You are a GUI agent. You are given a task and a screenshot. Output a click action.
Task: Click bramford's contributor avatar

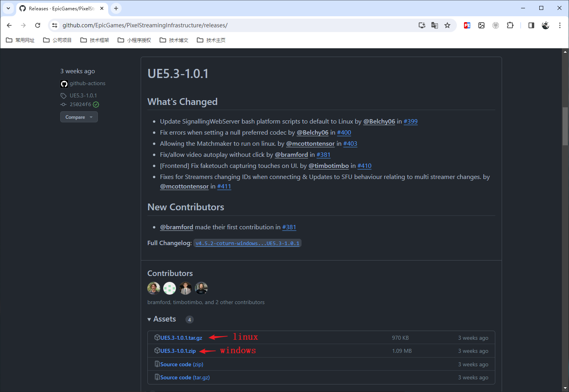pyautogui.click(x=154, y=288)
